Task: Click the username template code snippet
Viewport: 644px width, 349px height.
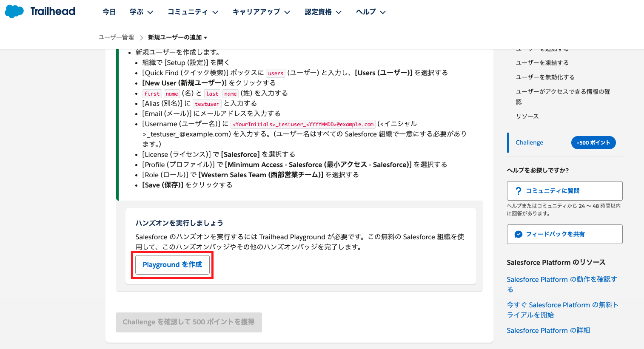Action: [303, 124]
